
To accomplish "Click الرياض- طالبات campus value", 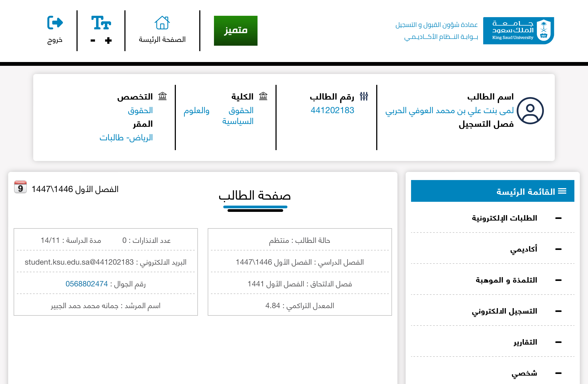I will (x=126, y=138).
